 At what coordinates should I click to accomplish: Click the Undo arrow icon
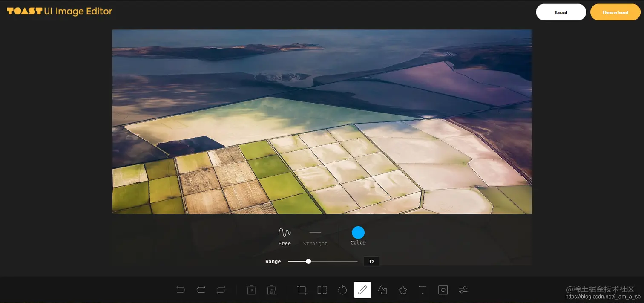pos(181,290)
